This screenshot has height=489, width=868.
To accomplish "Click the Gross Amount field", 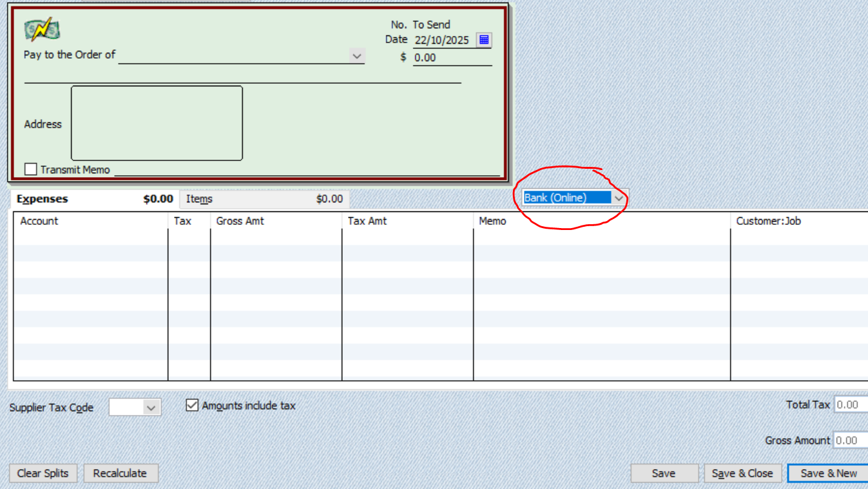I will [x=851, y=440].
